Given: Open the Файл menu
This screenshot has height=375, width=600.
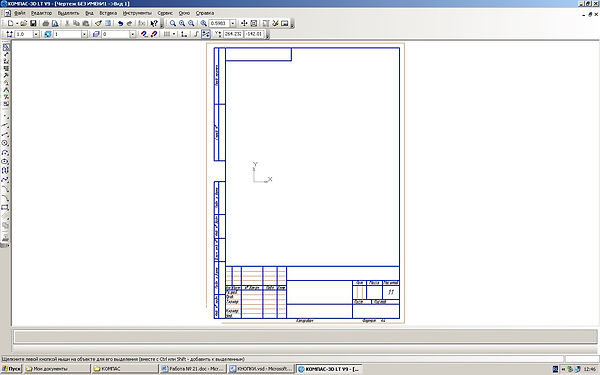Looking at the screenshot, I should pyautogui.click(x=20, y=13).
